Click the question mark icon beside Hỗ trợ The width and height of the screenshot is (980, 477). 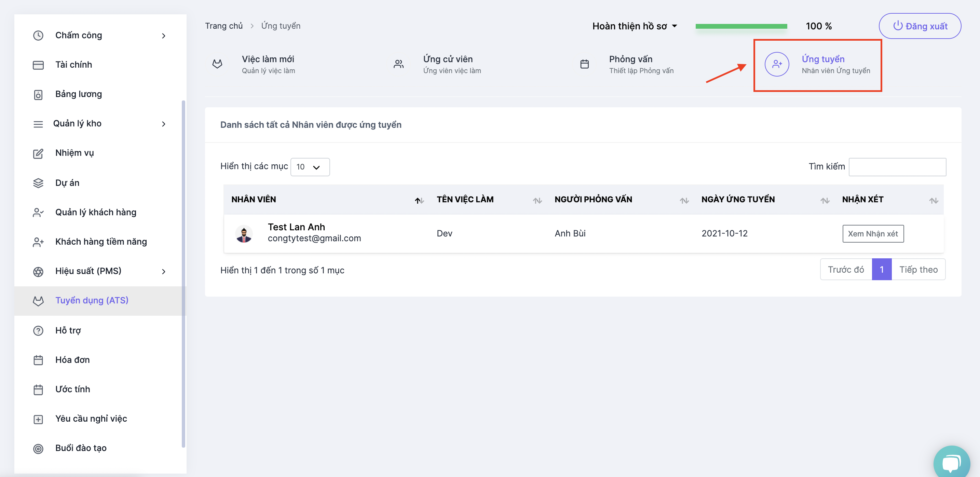(x=38, y=330)
